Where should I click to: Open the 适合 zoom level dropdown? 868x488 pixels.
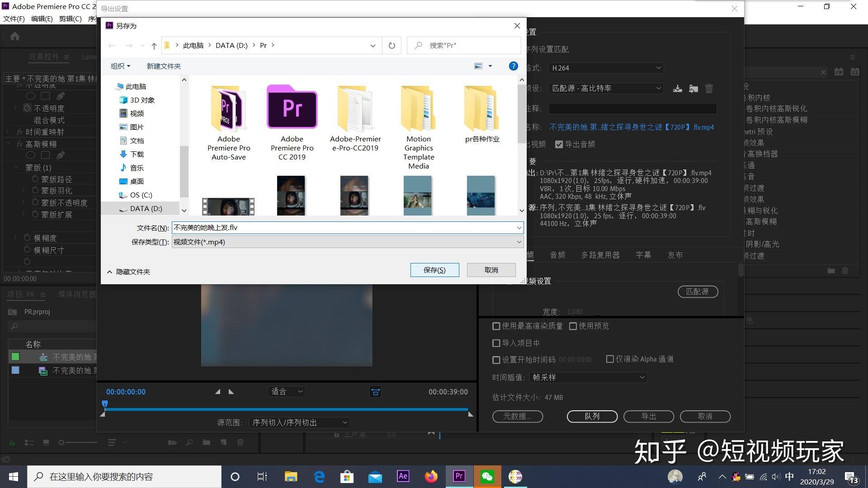287,392
